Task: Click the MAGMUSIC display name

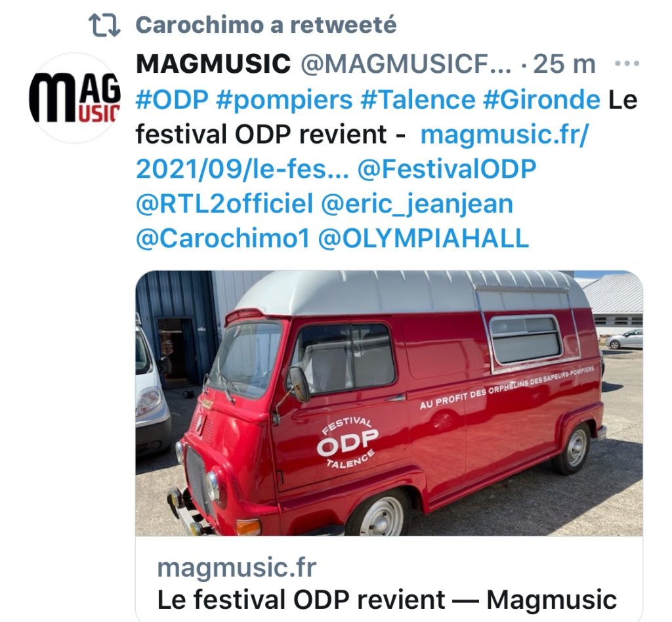Action: tap(213, 64)
